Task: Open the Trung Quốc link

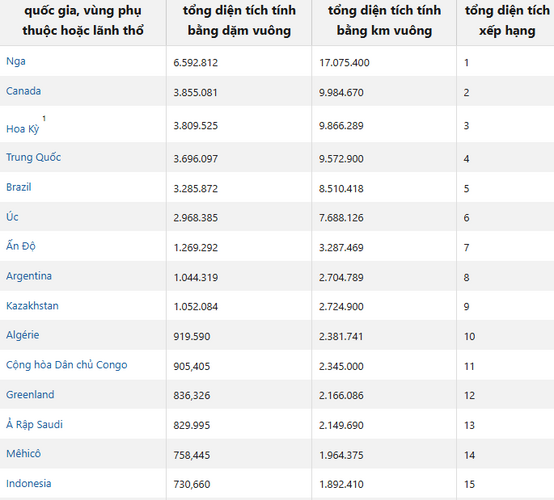Action: coord(34,157)
